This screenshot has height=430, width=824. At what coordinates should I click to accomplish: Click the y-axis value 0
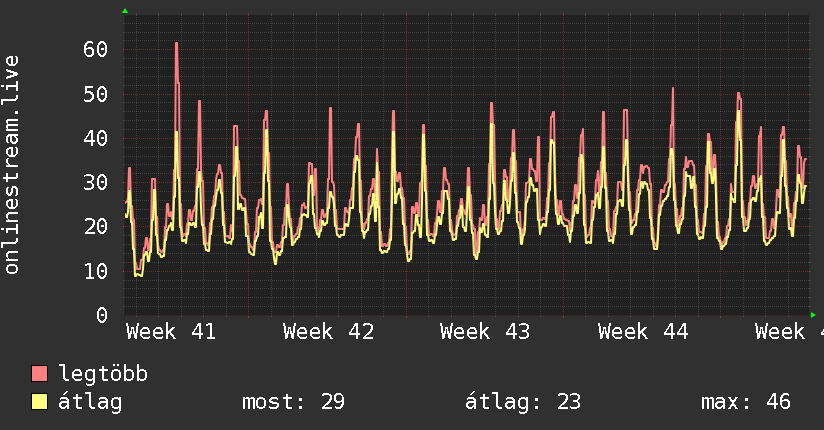(102, 315)
